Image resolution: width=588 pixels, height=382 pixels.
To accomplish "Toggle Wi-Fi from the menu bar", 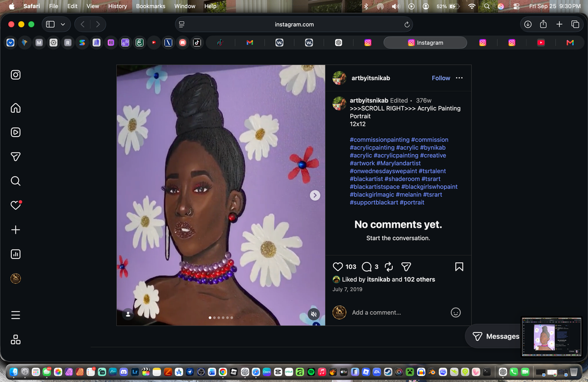I will coord(472,6).
